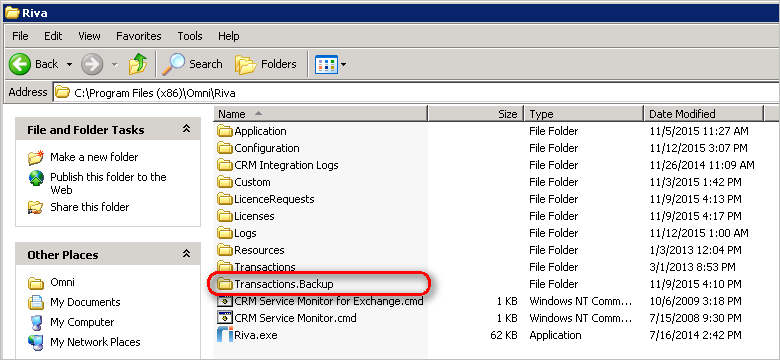This screenshot has height=360, width=780.
Task: Select the Transactions folder name
Action: pos(265,267)
